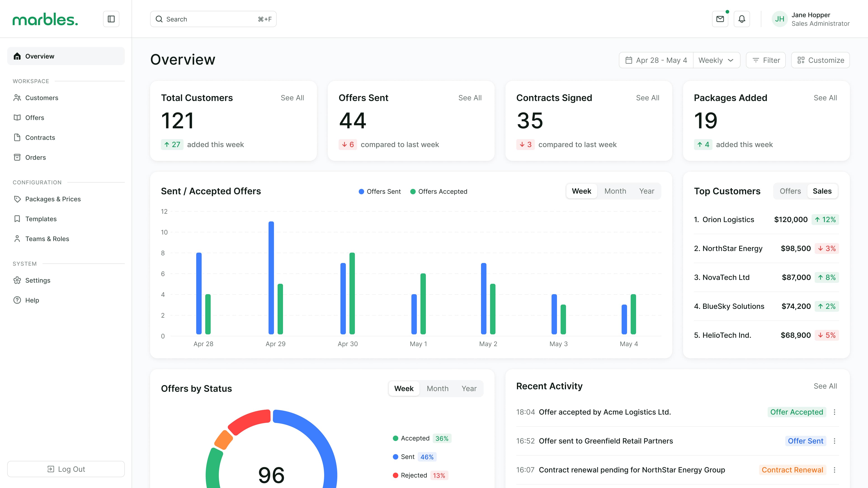Open See All for Contracts Signed
Viewport: 868px width, 488px height.
point(647,98)
